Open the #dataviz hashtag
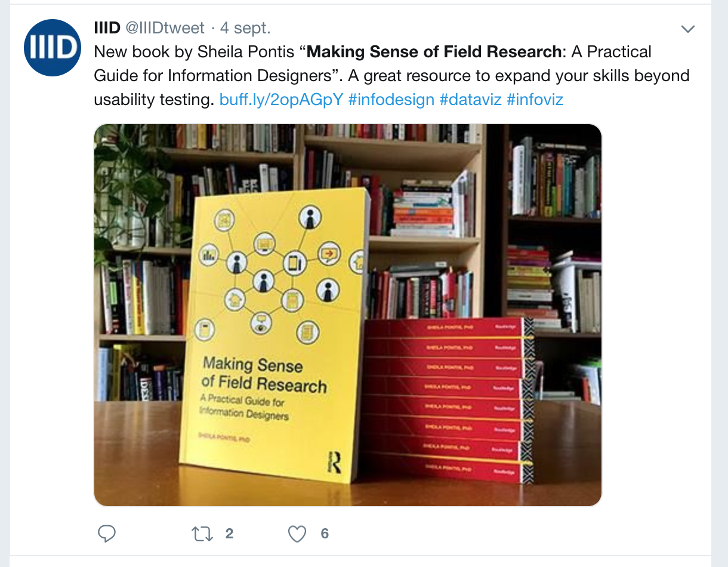The width and height of the screenshot is (728, 567). (470, 100)
